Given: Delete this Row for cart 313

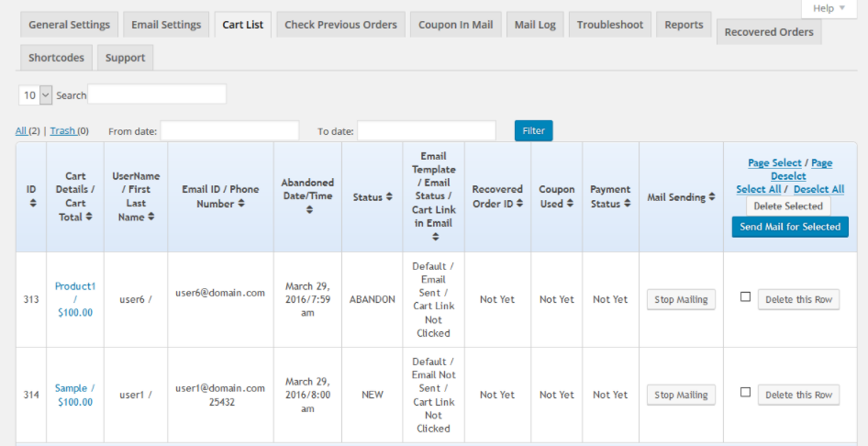Looking at the screenshot, I should (799, 299).
